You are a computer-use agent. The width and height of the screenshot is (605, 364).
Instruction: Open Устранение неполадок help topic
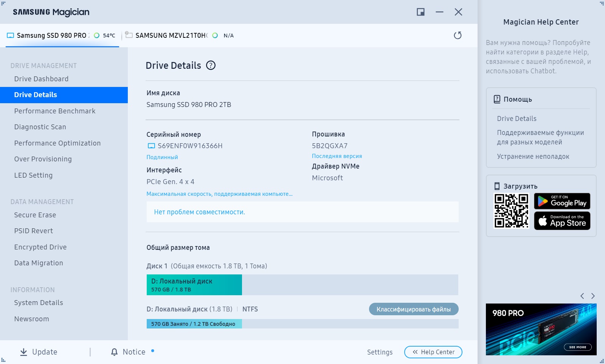click(x=533, y=156)
